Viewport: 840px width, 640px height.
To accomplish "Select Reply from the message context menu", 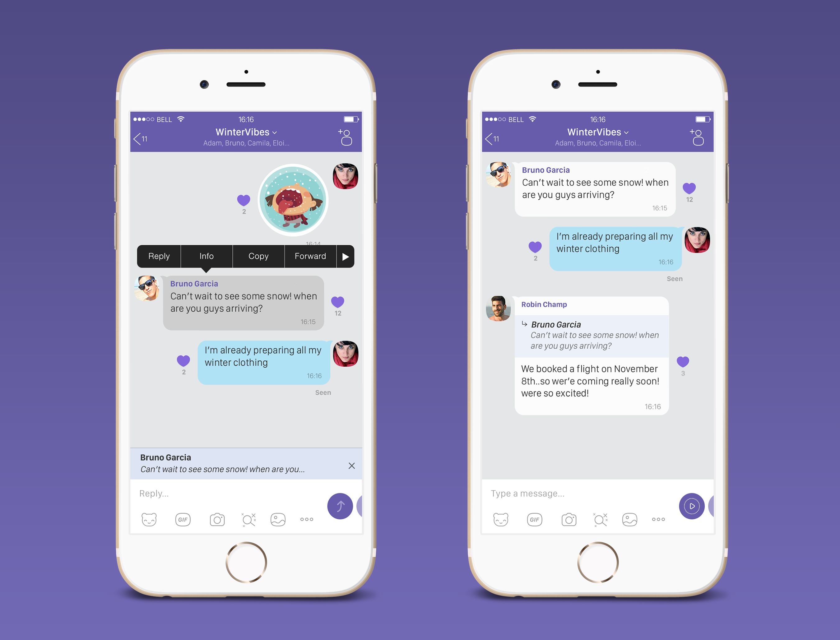I will (x=159, y=256).
